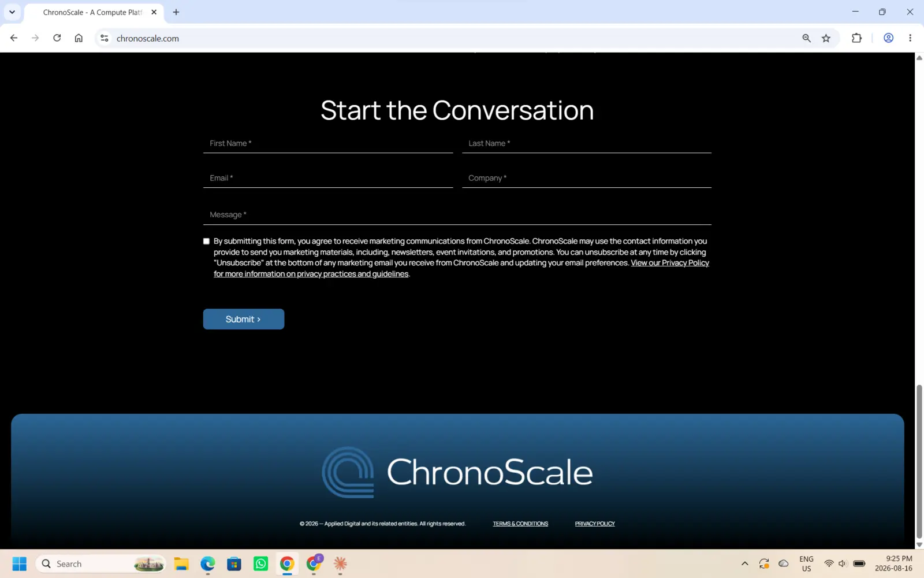Launch Microsoft Edge from taskbar

208,564
